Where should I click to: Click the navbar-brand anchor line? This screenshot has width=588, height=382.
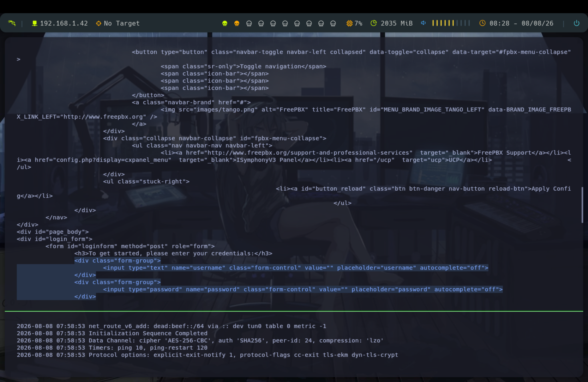click(x=191, y=102)
